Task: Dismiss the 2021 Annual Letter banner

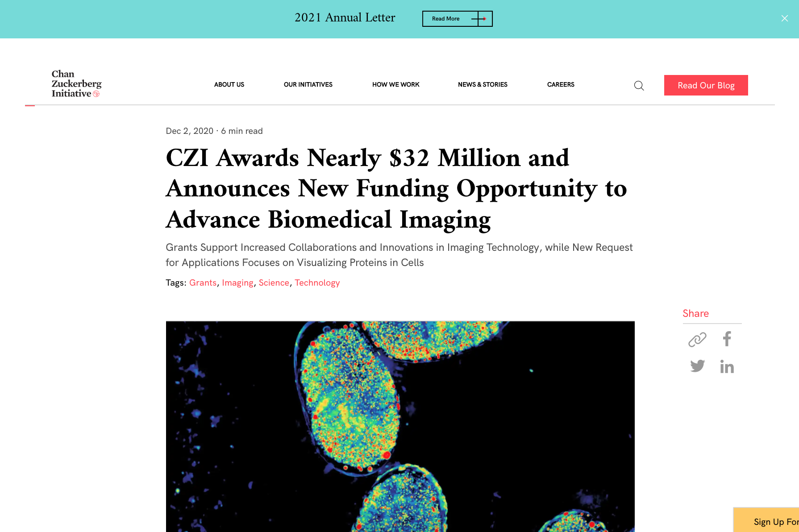Action: 784,18
